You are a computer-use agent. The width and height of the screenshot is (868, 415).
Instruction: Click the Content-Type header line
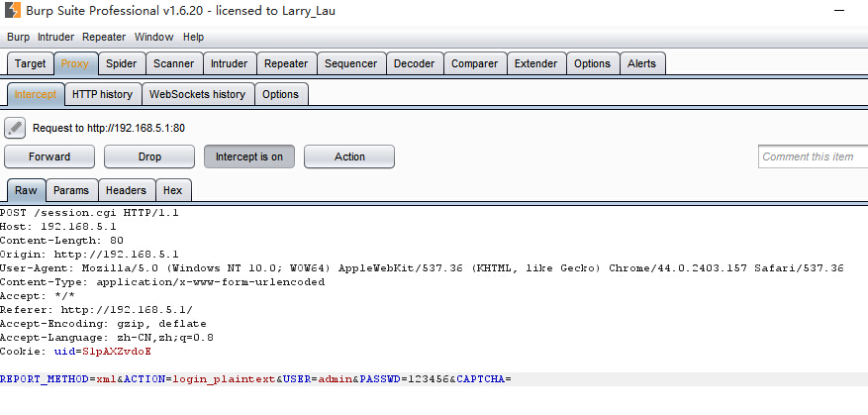[x=162, y=282]
